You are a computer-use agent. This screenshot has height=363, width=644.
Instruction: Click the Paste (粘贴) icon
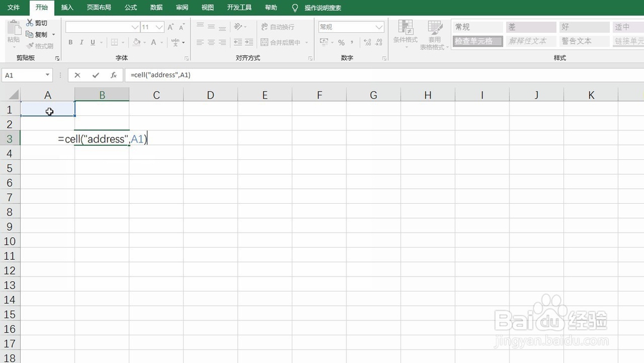point(14,29)
